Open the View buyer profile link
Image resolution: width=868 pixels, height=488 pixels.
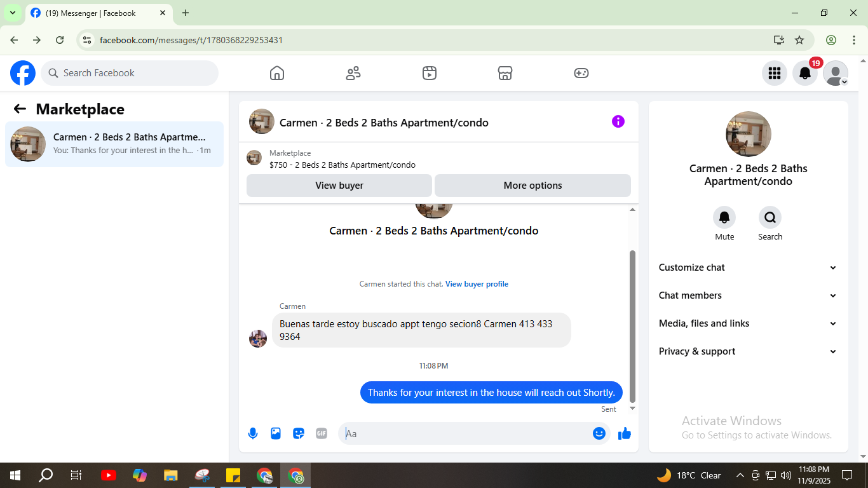click(477, 284)
